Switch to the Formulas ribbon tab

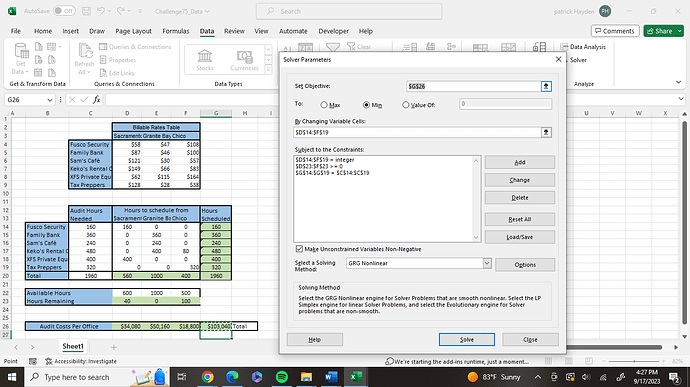176,31
